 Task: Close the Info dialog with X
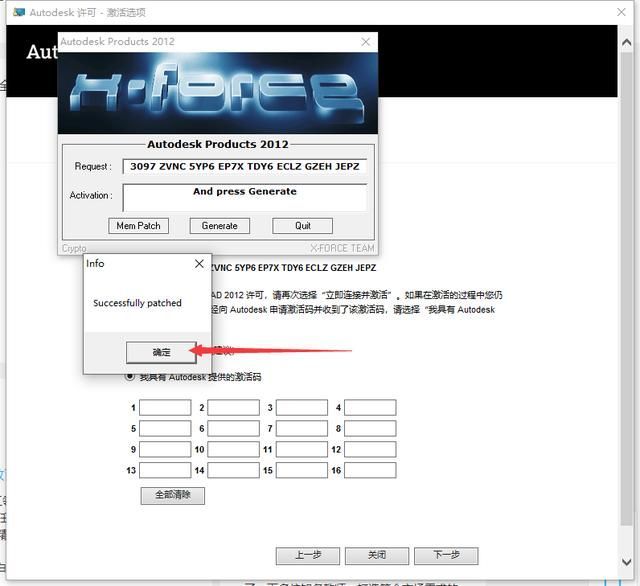[199, 264]
